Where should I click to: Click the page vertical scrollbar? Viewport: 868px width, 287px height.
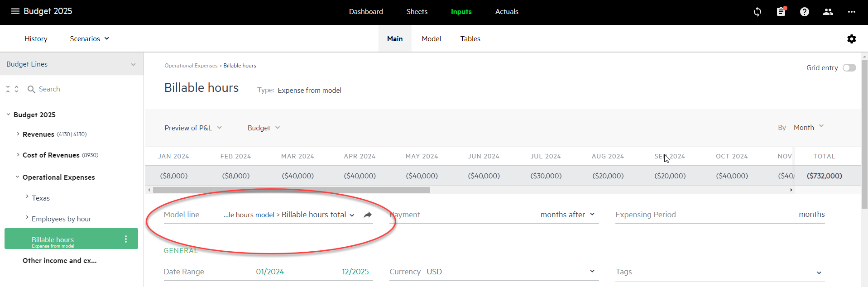(864, 134)
